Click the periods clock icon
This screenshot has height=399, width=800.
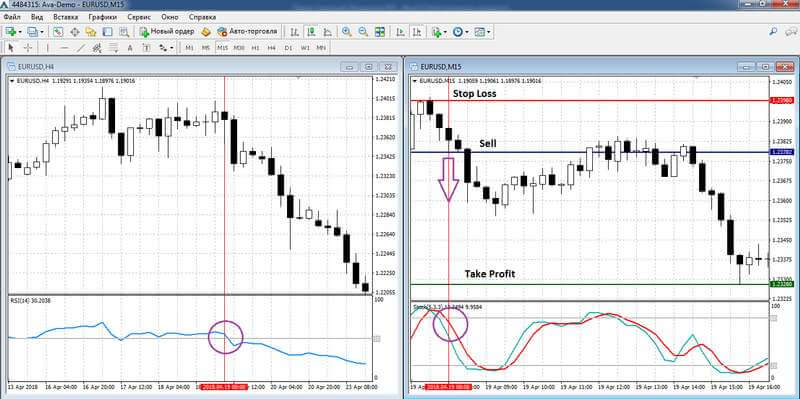[457, 32]
